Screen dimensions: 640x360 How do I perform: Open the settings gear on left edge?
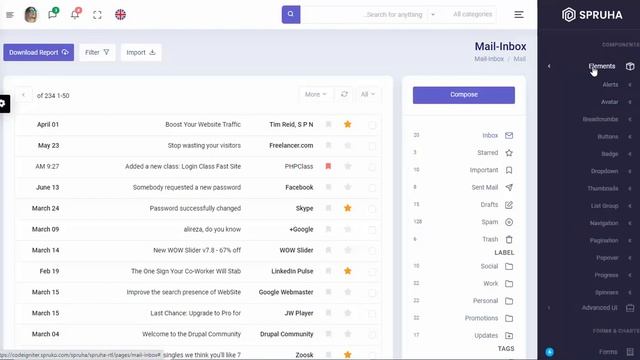click(4, 104)
